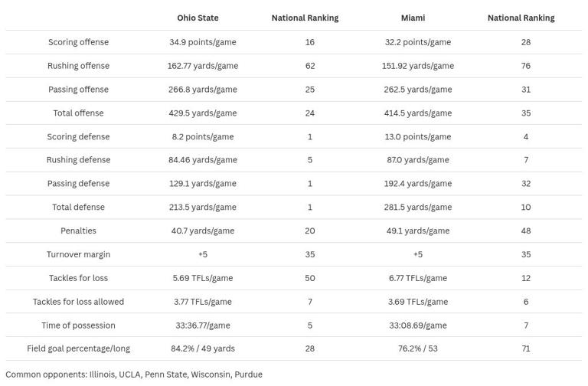Click the Common opponents footnote text

tap(134, 375)
